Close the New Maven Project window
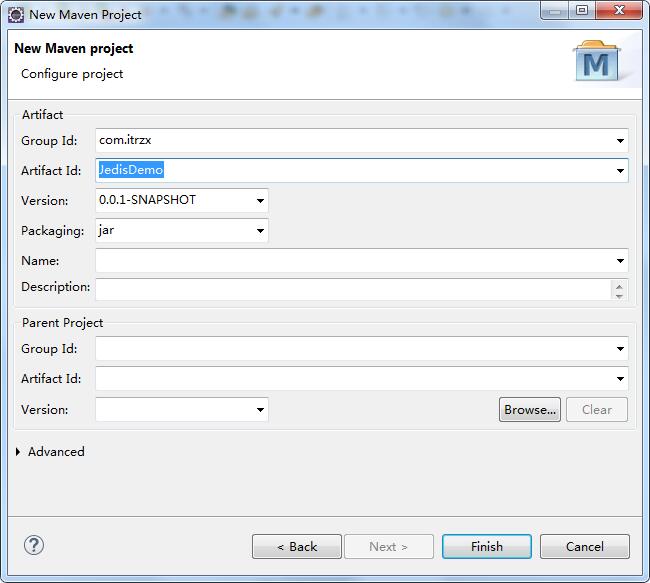Screen dimensions: 650x583 (619, 10)
